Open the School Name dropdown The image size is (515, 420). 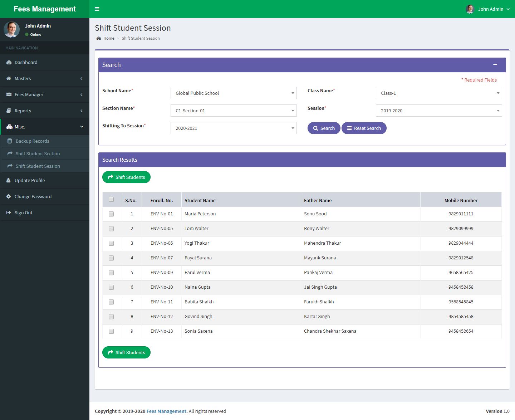(234, 93)
